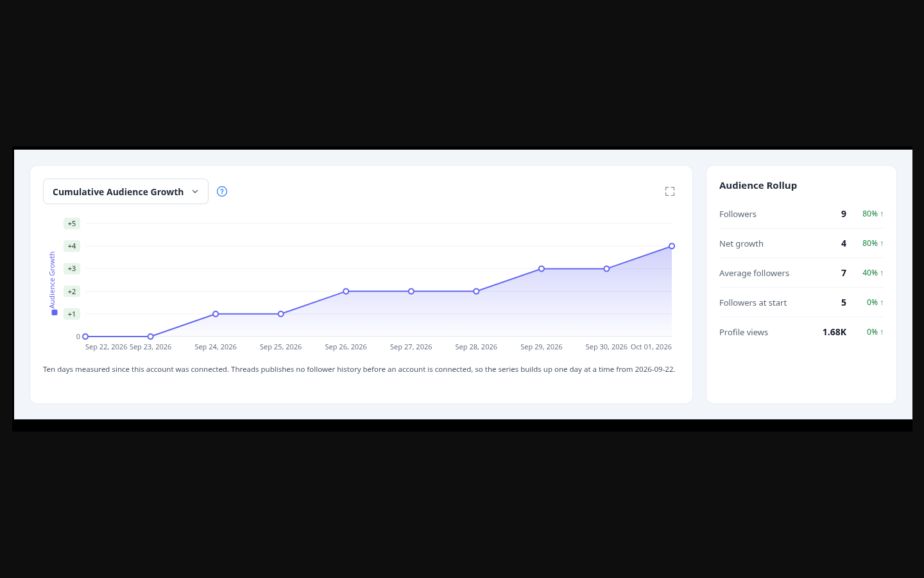924x578 pixels.
Task: Click the Followers row label
Action: pos(738,214)
